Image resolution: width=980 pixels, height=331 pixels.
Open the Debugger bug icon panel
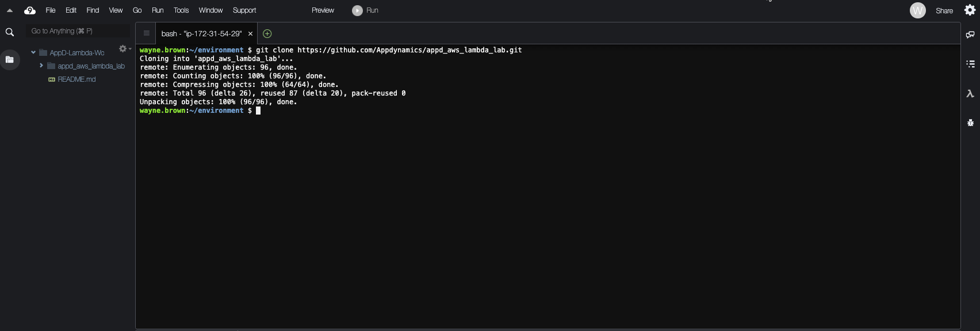970,123
